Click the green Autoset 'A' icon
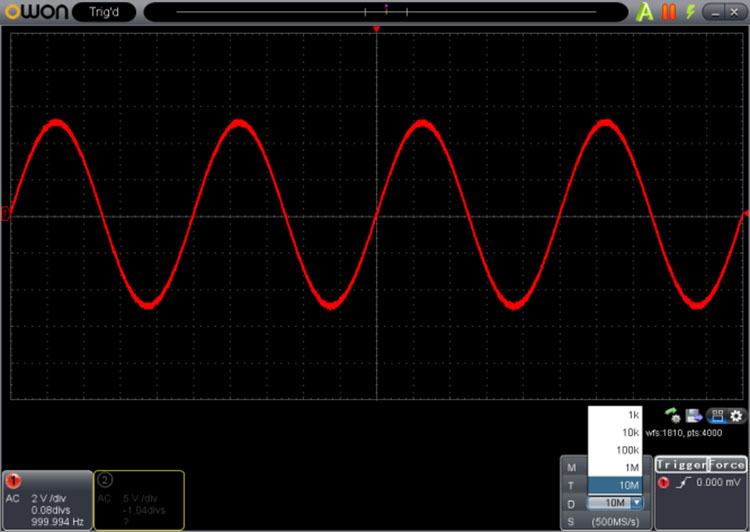This screenshot has height=532, width=750. pos(644,11)
